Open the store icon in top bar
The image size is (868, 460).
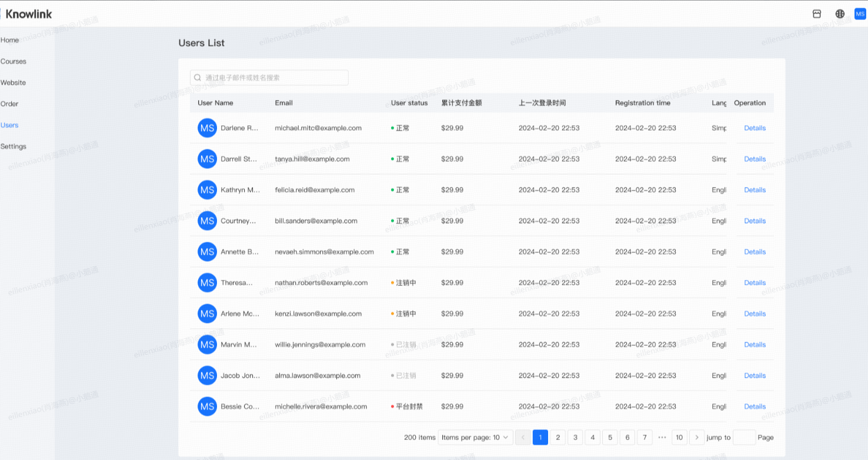(x=816, y=14)
